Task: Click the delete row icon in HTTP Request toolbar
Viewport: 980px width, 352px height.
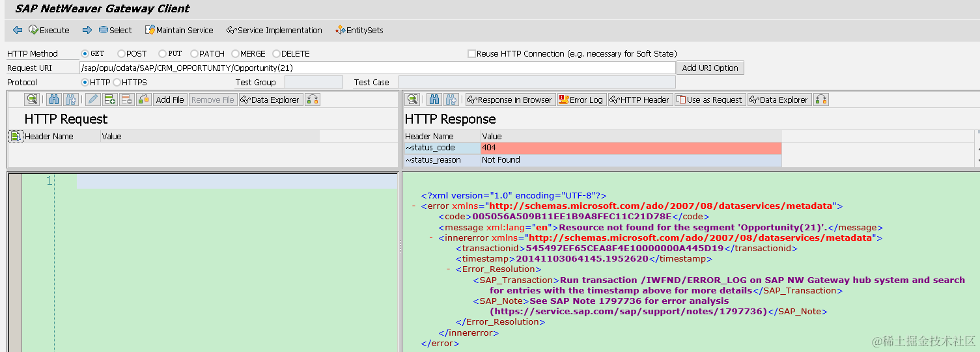Action: click(126, 100)
